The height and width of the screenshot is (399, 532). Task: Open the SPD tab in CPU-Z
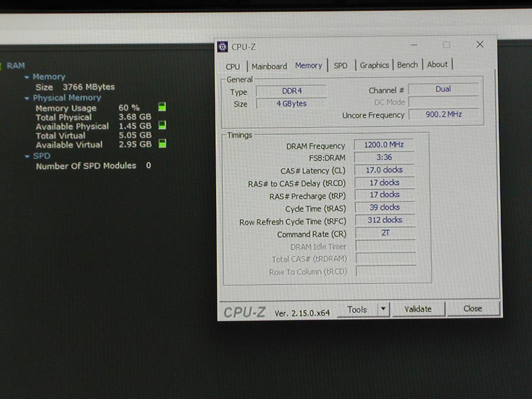pos(341,66)
